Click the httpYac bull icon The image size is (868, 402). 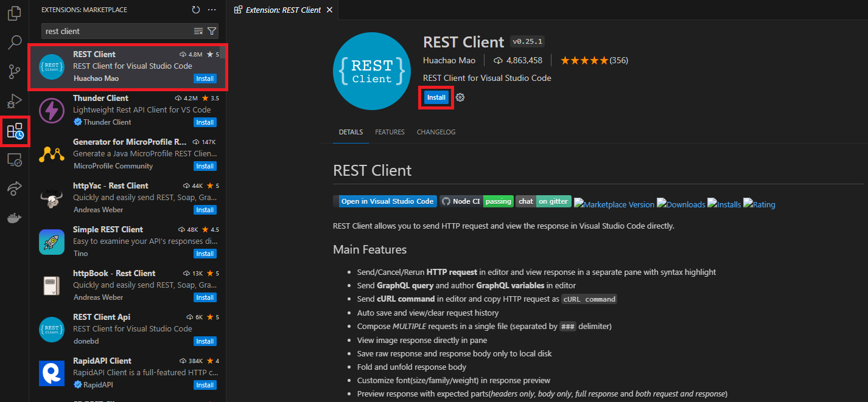(x=52, y=198)
